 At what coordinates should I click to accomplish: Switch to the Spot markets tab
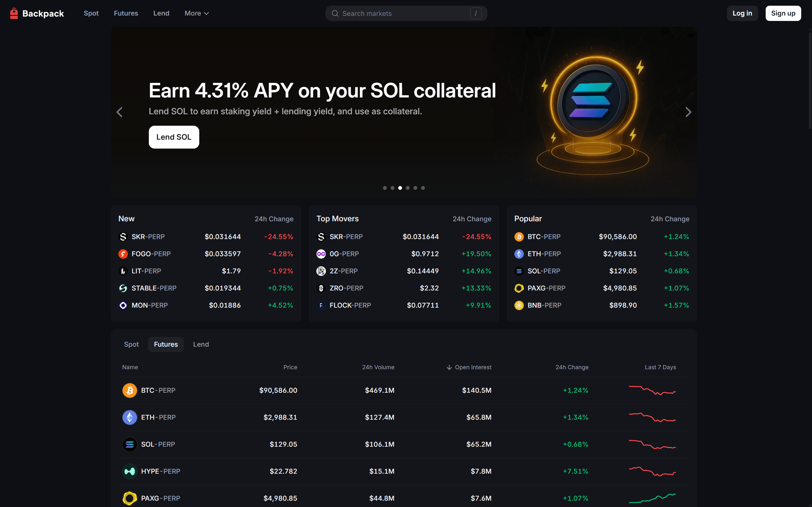[131, 344]
